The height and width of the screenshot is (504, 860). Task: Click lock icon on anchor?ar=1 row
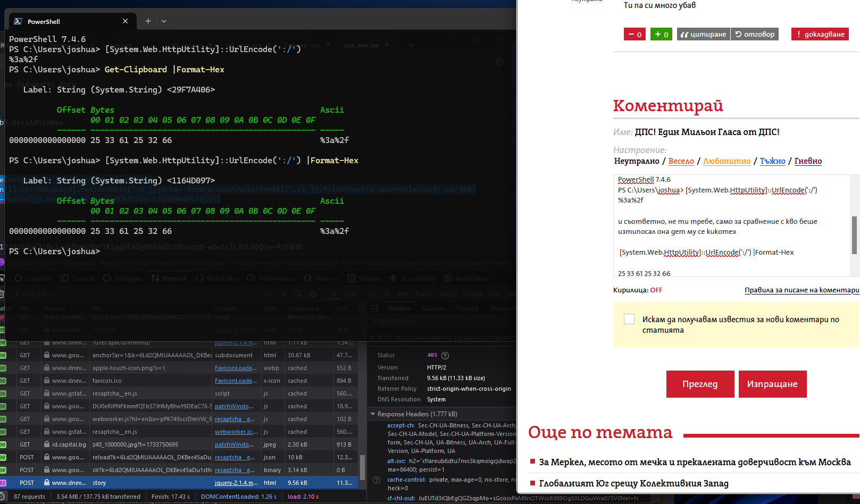click(x=47, y=355)
